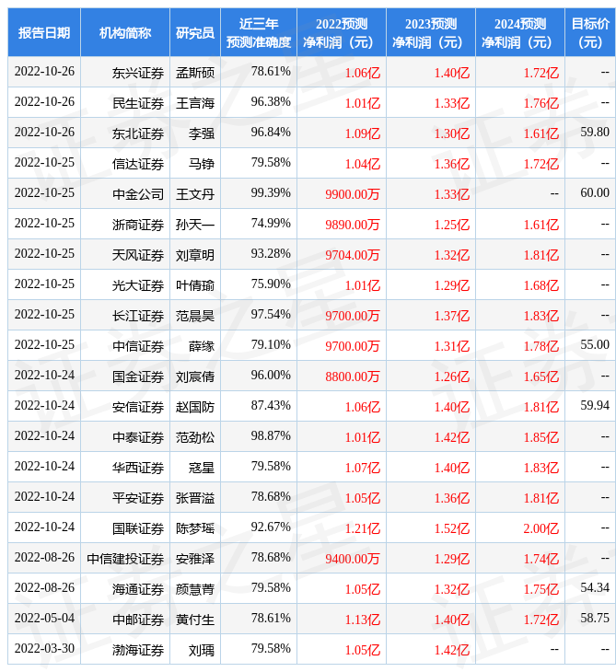Click the 2022预测净利润 column header
Screen dimensions: 616x672
click(342, 32)
